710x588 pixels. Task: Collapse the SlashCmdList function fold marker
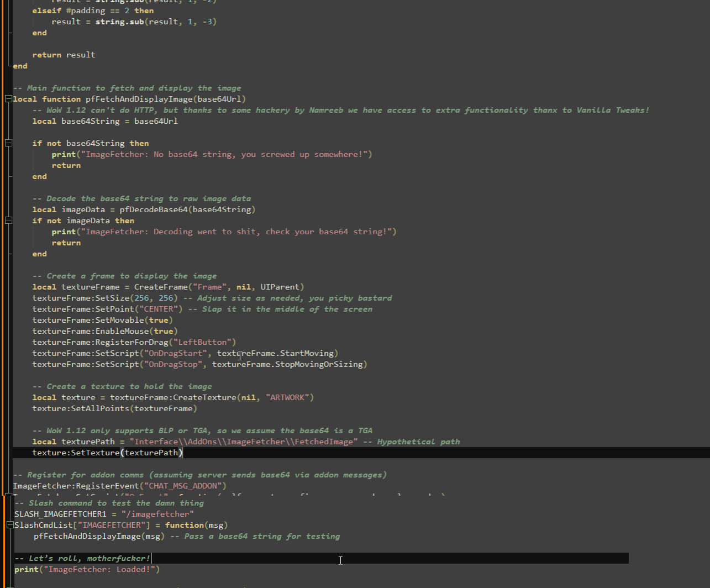[10, 525]
